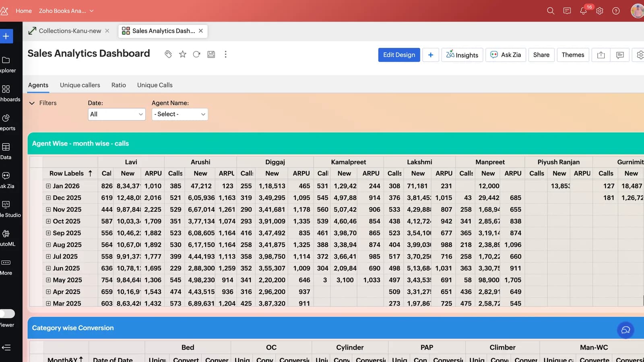Open the Zoho Books Ana... workspace dropdown

[x=66, y=11]
